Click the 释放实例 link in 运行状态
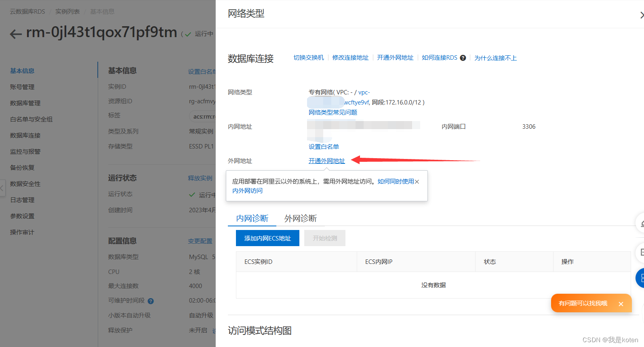Image resolution: width=644 pixels, height=347 pixels. [x=200, y=178]
